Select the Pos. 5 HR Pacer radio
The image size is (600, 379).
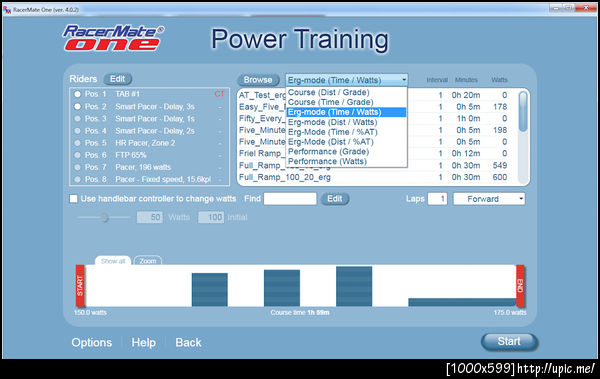click(x=78, y=143)
